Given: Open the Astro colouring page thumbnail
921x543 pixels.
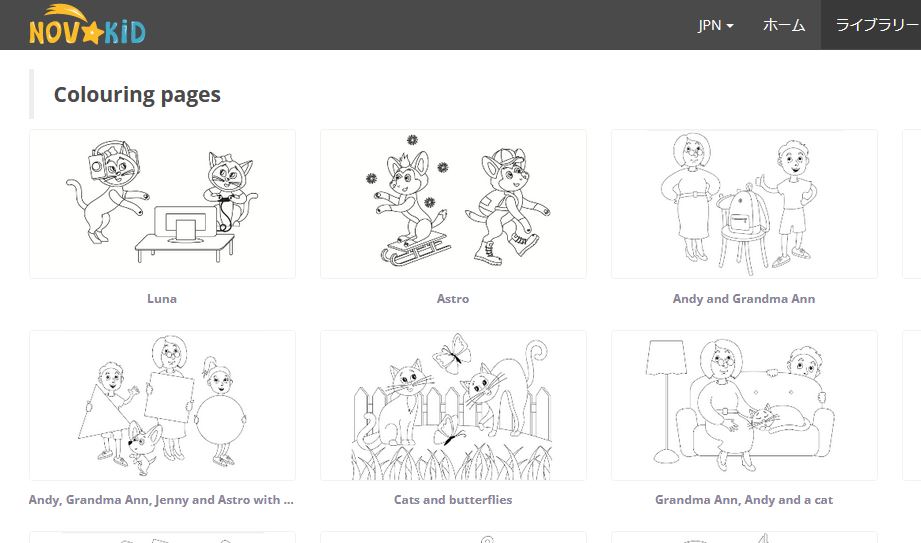Looking at the screenshot, I should click(x=453, y=204).
